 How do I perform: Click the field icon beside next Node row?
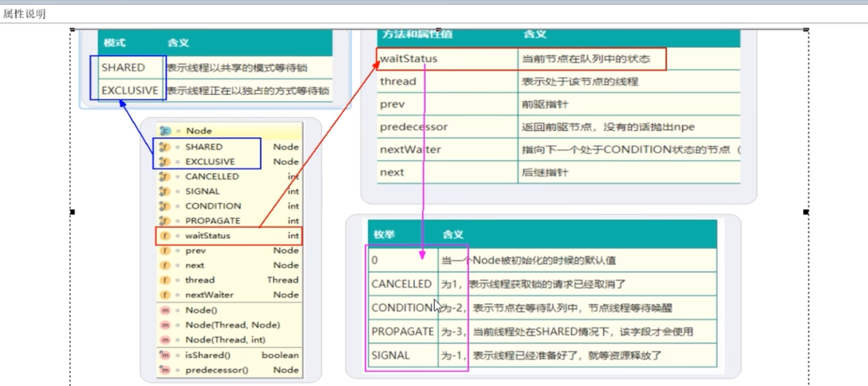tap(165, 265)
